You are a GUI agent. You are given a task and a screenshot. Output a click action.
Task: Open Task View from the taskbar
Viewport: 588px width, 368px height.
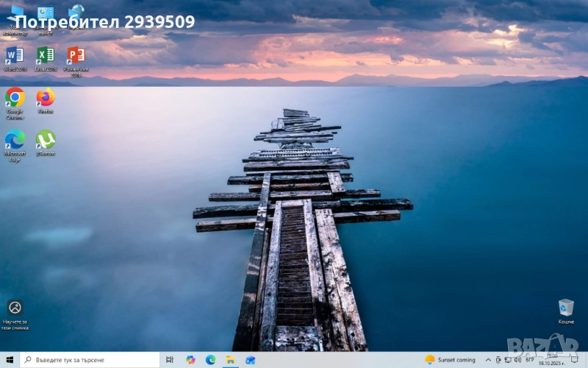170,360
